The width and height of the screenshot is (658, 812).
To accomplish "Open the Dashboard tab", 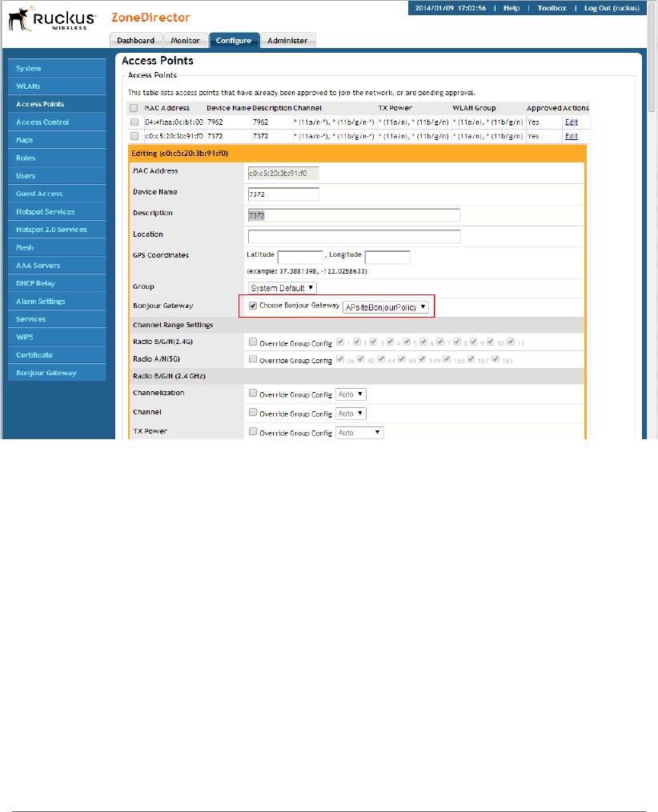I will click(136, 40).
